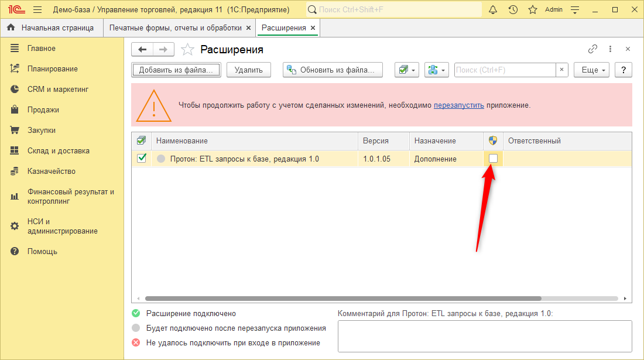Screen dimensions: 644x360
Task: Click the horizontal scrollbar of the extensions list
Action: pos(343,299)
